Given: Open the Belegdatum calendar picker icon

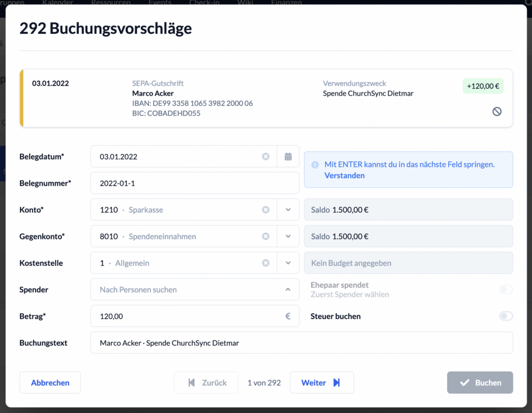Looking at the screenshot, I should 288,156.
